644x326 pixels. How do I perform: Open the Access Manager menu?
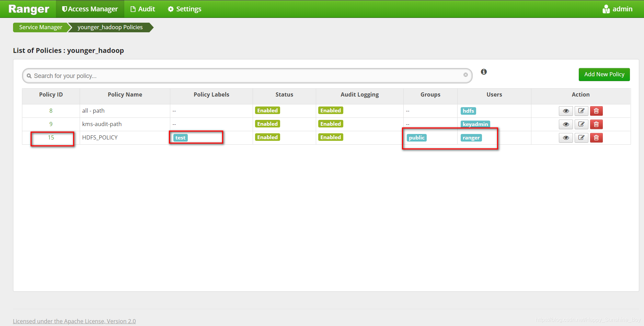pos(90,9)
